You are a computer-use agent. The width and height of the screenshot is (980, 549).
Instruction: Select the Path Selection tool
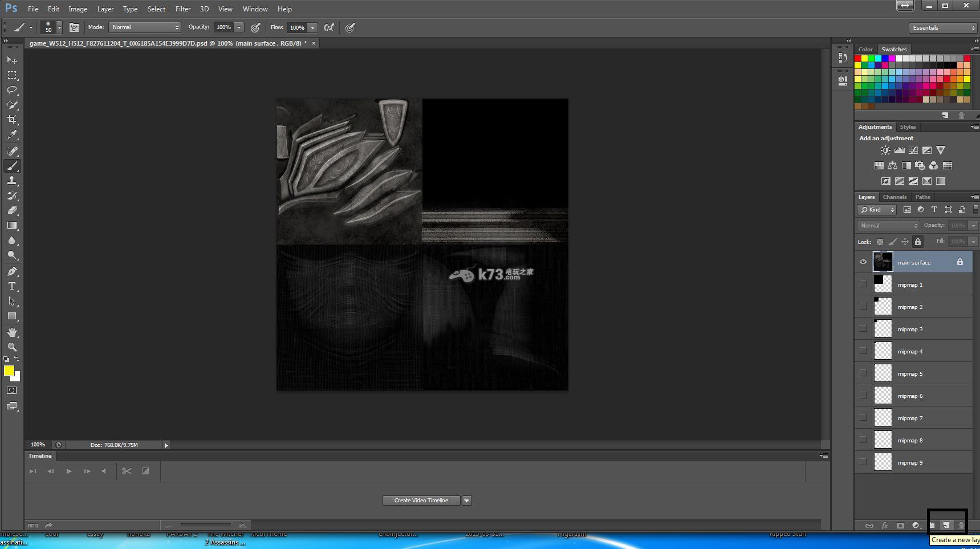coord(12,301)
